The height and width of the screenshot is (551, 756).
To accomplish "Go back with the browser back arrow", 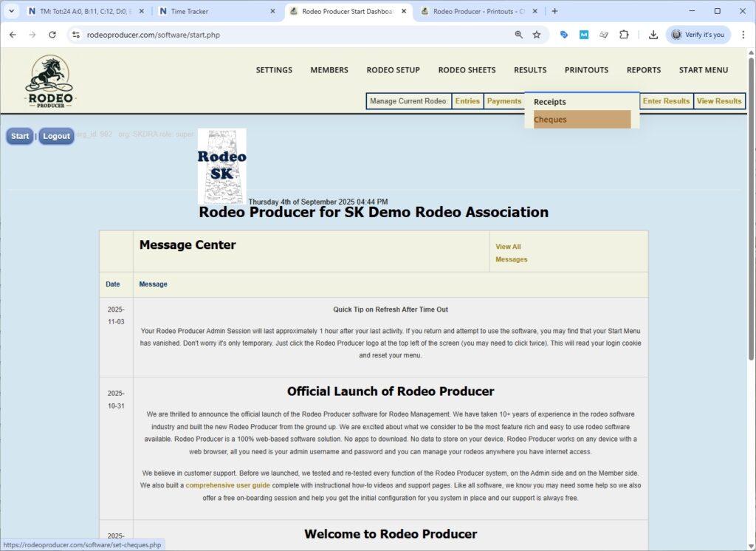I will click(13, 35).
